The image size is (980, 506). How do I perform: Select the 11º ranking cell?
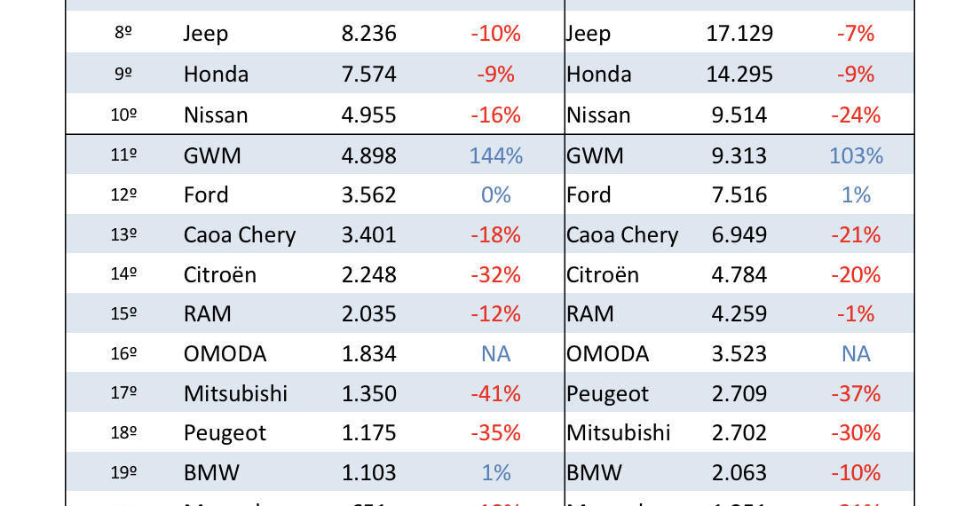point(123,156)
